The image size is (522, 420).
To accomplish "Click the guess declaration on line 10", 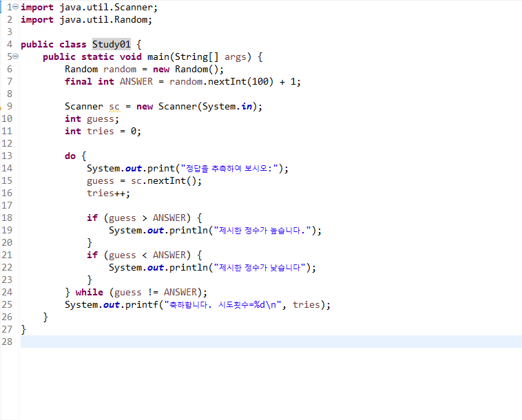I will [101, 119].
